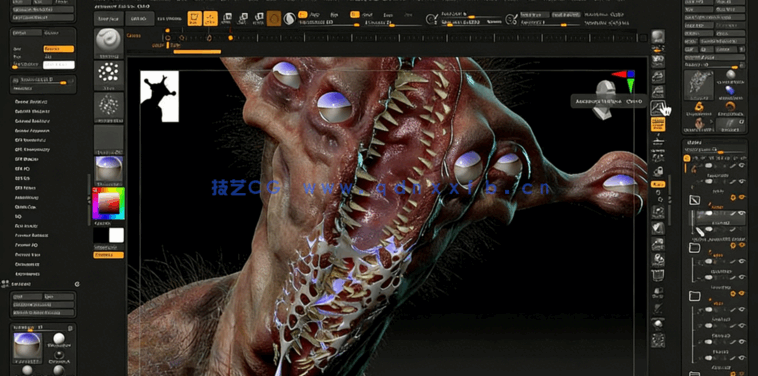
Task: Toggle the orange Edit mode button
Action: click(x=194, y=18)
